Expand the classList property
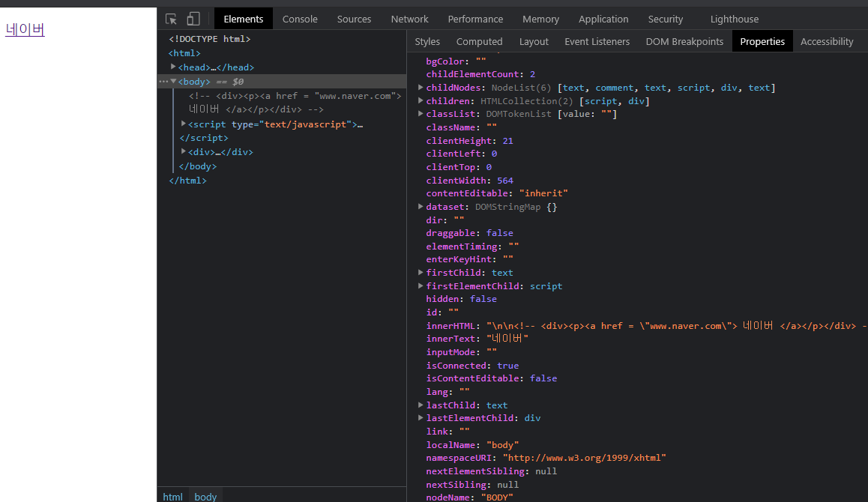Viewport: 868px width, 502px height. coord(421,114)
